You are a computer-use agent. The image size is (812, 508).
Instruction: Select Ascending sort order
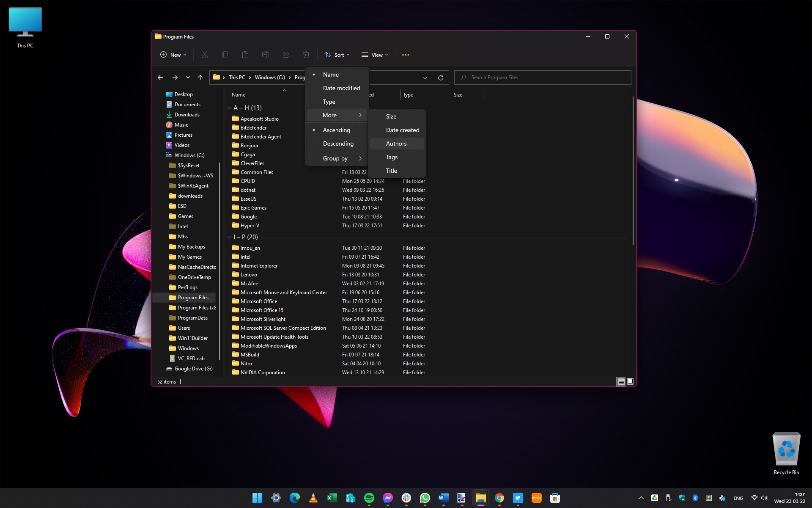tap(336, 130)
